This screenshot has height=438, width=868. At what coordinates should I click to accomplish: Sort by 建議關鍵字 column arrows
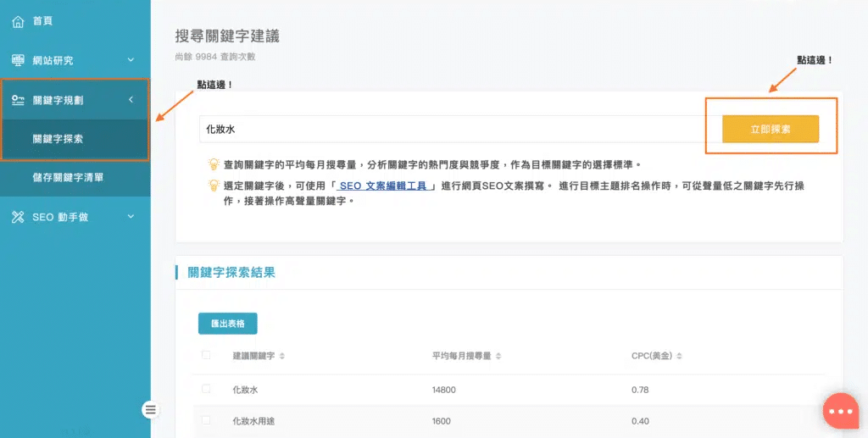[x=282, y=356]
